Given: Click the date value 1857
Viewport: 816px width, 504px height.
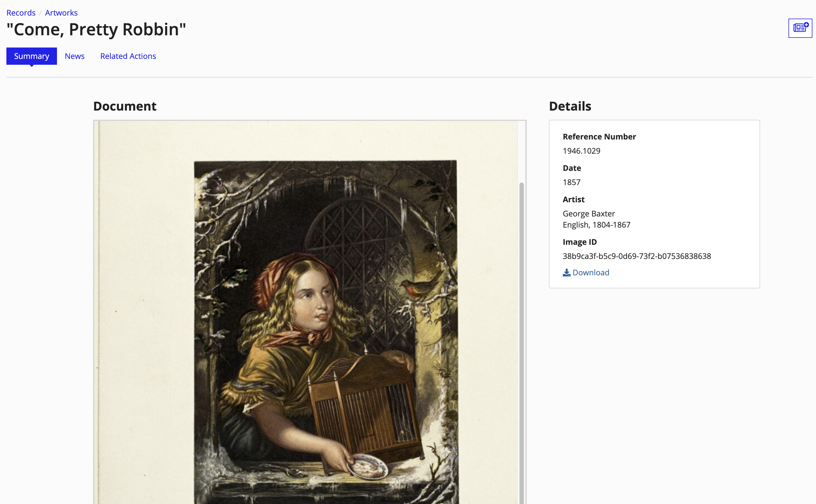Looking at the screenshot, I should point(571,182).
